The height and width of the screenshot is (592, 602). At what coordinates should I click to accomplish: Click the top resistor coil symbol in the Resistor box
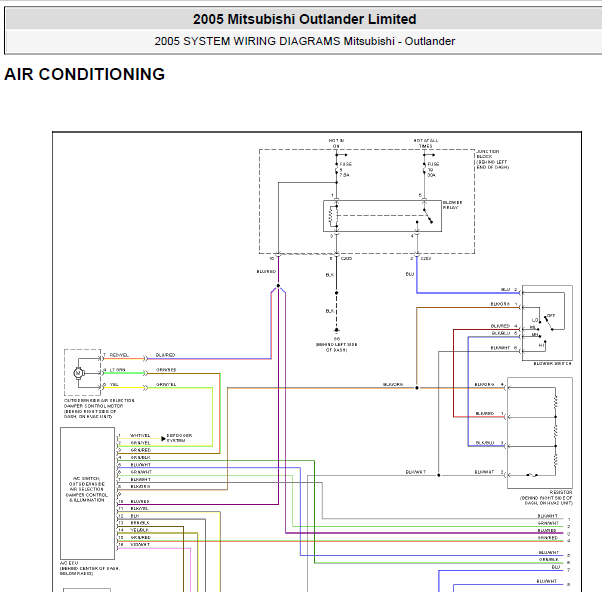[x=556, y=402]
